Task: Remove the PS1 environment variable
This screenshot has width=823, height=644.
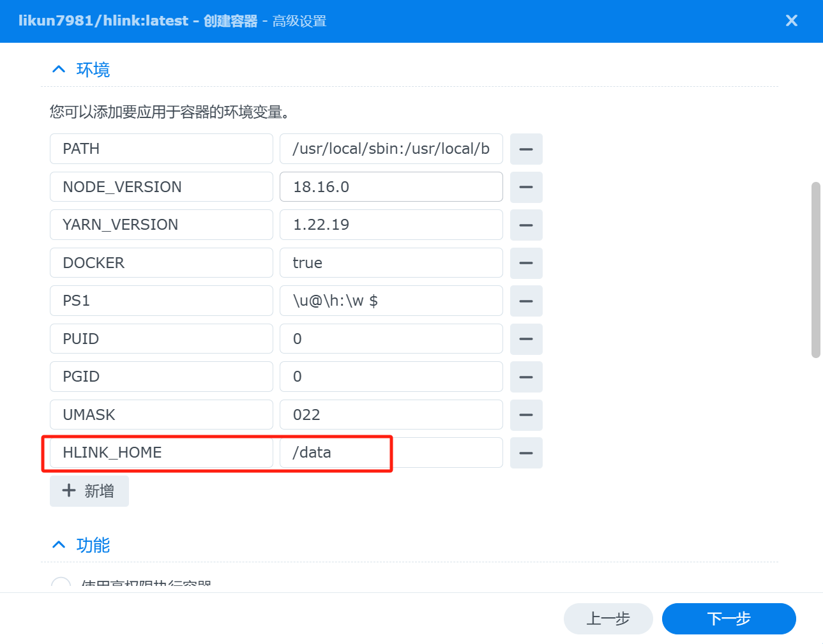Action: pyautogui.click(x=525, y=301)
